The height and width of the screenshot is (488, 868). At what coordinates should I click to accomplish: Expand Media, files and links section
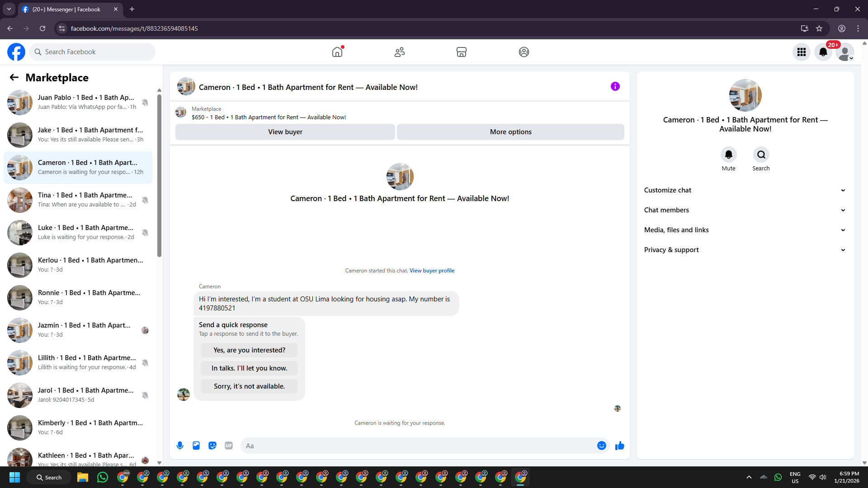click(745, 230)
